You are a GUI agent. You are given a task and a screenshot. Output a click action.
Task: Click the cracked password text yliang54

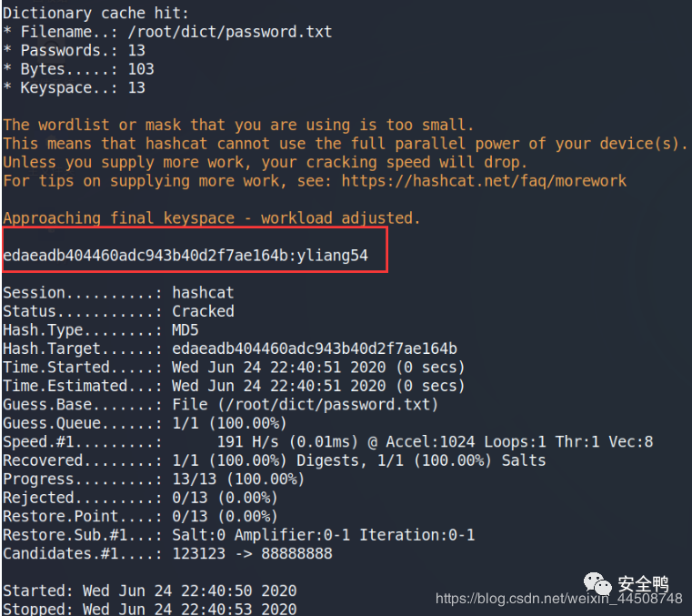333,256
